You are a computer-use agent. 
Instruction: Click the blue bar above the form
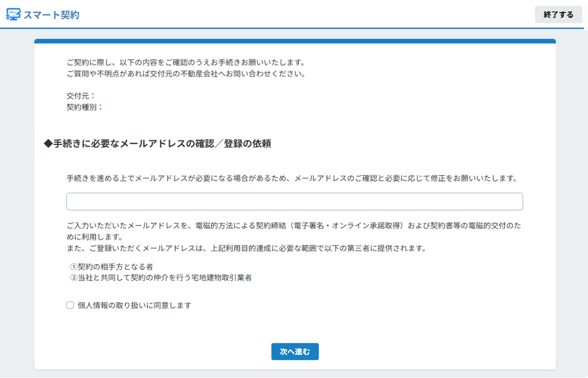click(294, 39)
